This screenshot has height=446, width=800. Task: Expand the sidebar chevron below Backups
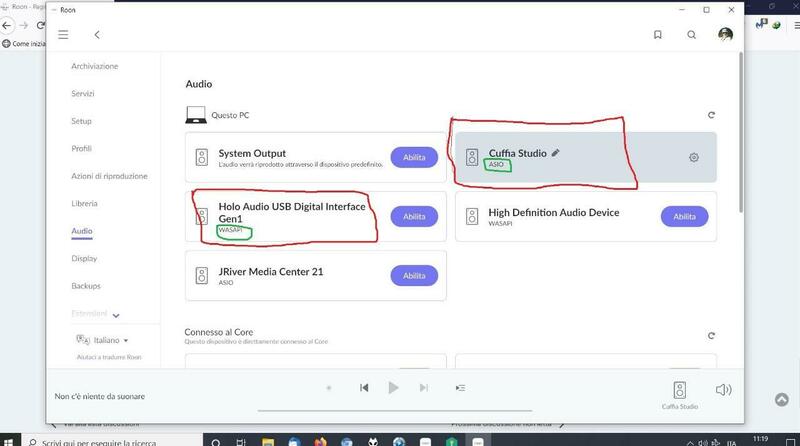click(116, 315)
